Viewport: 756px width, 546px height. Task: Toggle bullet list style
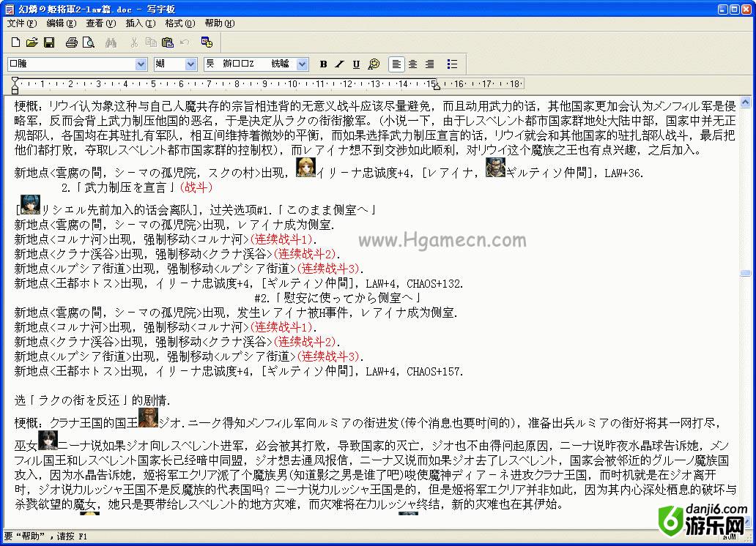tap(452, 64)
